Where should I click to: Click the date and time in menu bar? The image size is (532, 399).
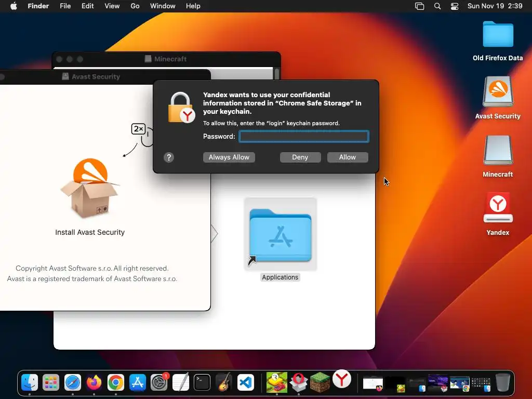tap(495, 6)
